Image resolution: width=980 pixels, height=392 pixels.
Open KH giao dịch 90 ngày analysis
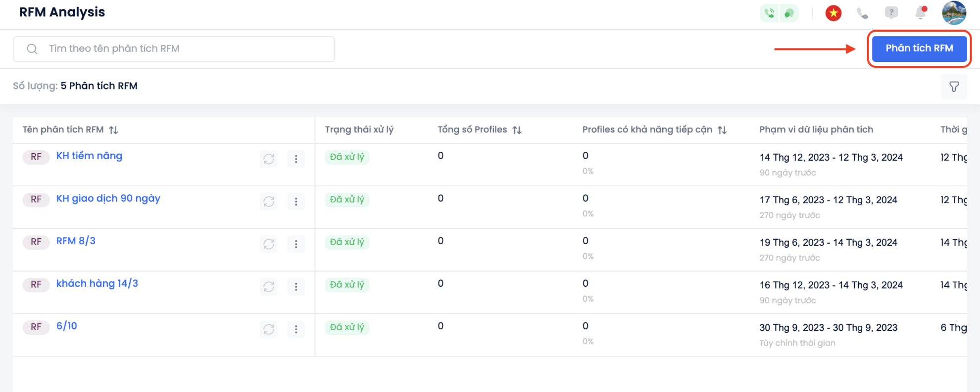[108, 198]
